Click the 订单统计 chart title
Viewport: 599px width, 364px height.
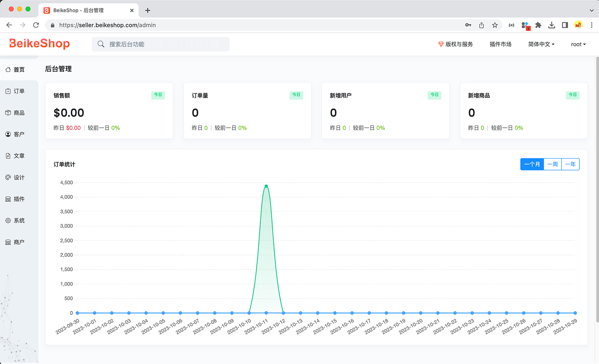pyautogui.click(x=64, y=164)
